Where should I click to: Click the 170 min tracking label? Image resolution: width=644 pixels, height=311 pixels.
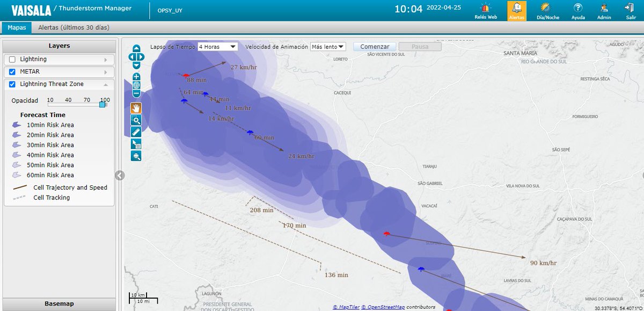[294, 226]
